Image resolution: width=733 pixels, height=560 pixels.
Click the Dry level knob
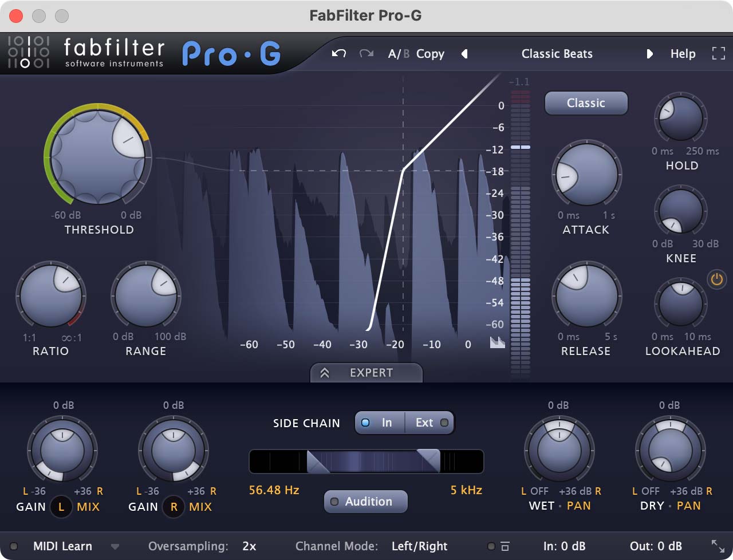[670, 449]
